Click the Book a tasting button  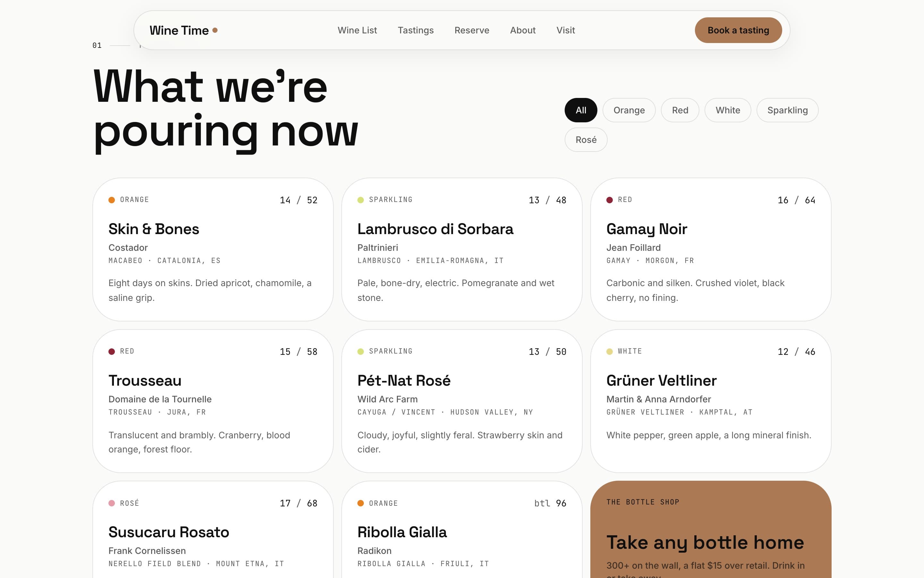click(738, 30)
